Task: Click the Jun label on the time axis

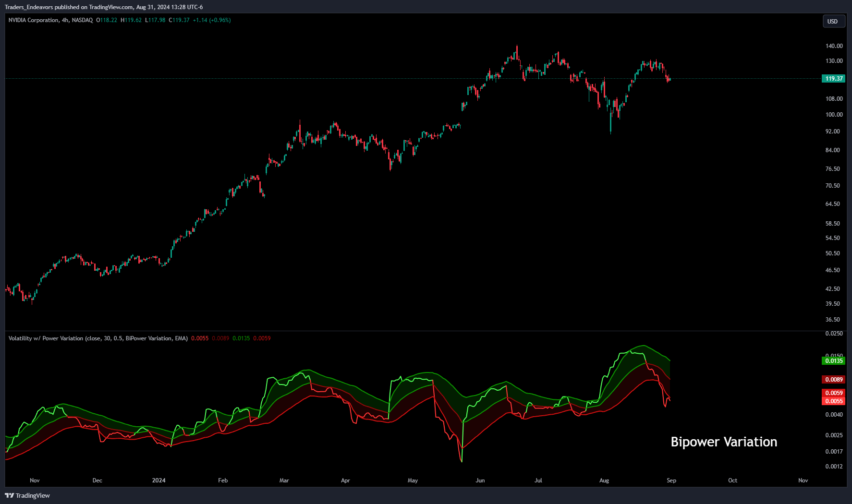Action: [480, 480]
